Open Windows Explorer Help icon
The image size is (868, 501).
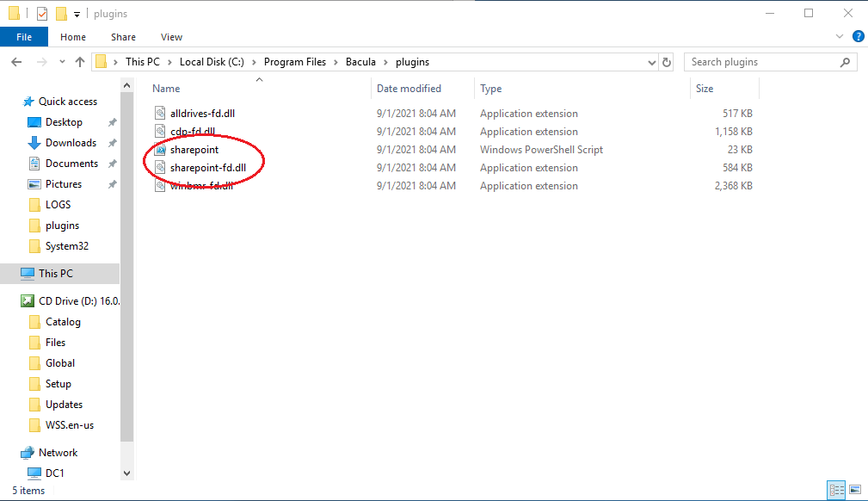(858, 36)
